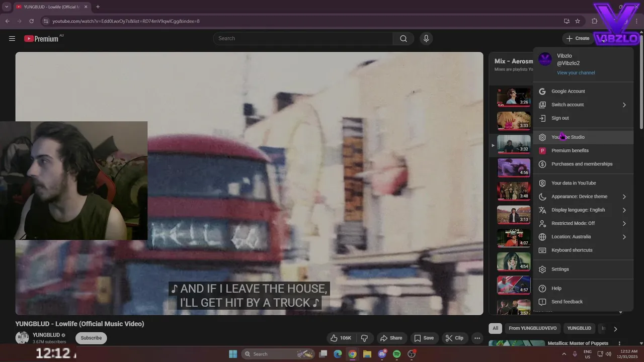Viewport: 644px width, 362px height.
Task: Open the YouTube hamburger guide menu
Action: point(12,38)
